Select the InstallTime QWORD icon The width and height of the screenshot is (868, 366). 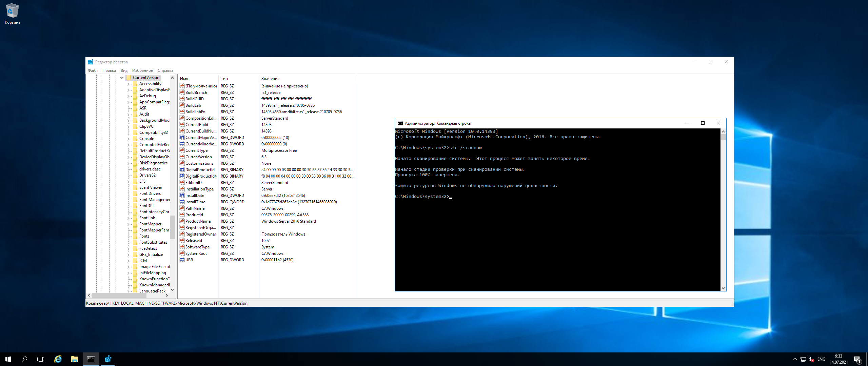click(x=182, y=202)
